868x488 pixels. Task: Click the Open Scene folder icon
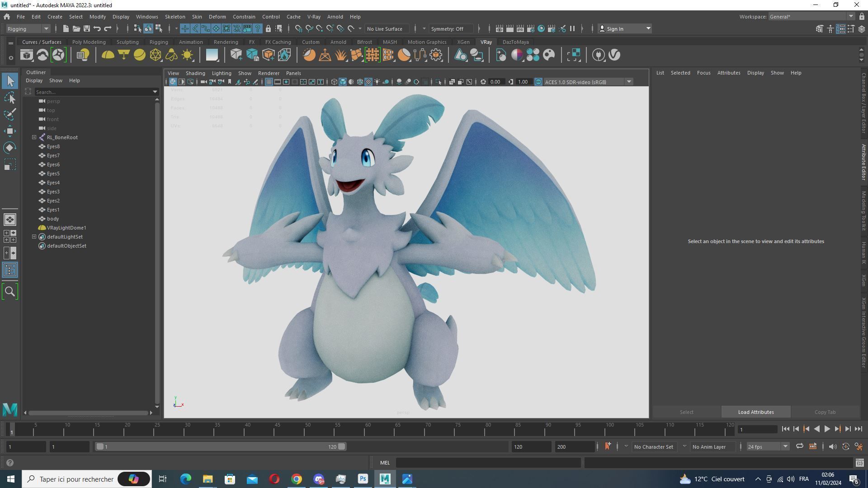[76, 29]
